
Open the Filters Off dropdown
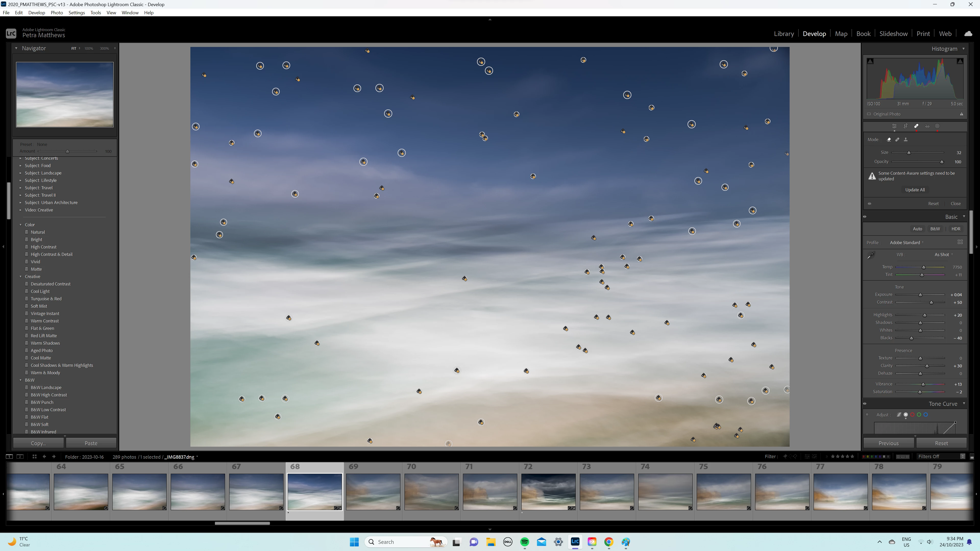point(940,457)
